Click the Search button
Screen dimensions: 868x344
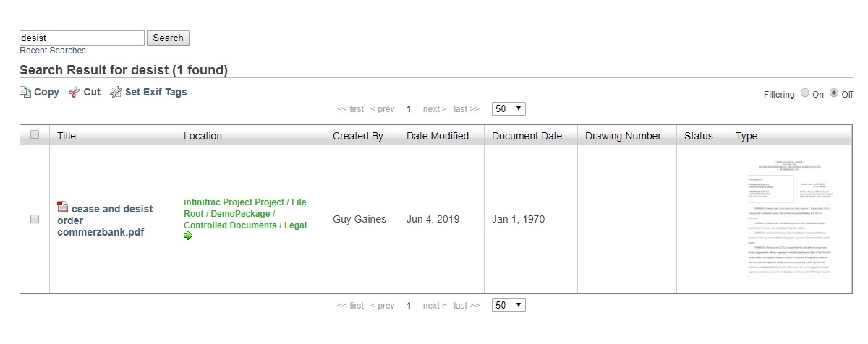pos(168,38)
